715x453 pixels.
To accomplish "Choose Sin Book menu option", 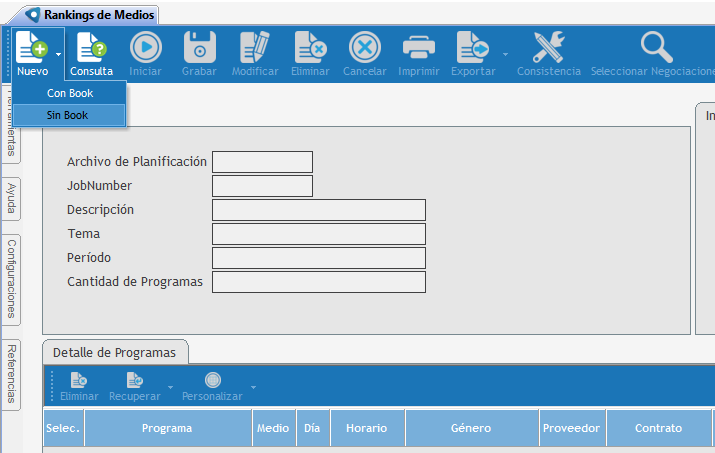I will (67, 116).
